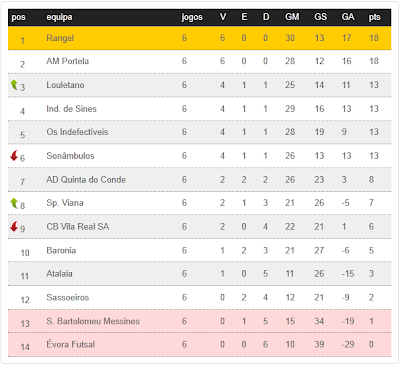The width and height of the screenshot is (400, 366).
Task: Click the GA column header
Action: click(x=348, y=17)
